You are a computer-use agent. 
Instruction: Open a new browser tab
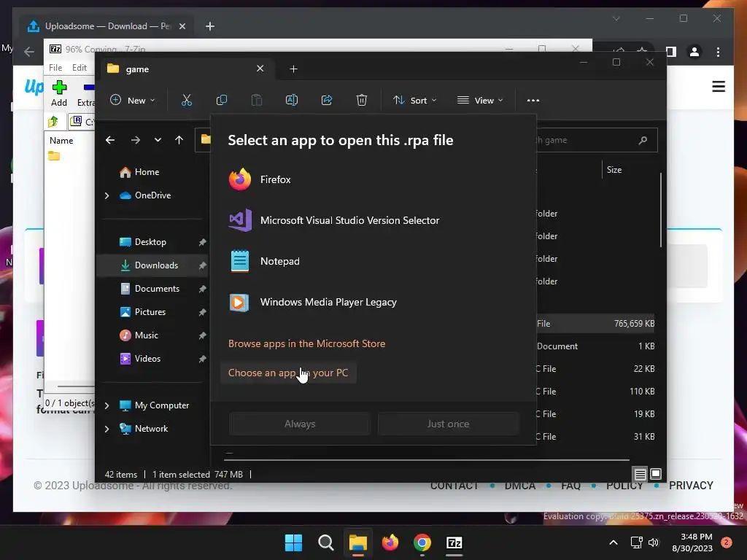click(x=210, y=26)
